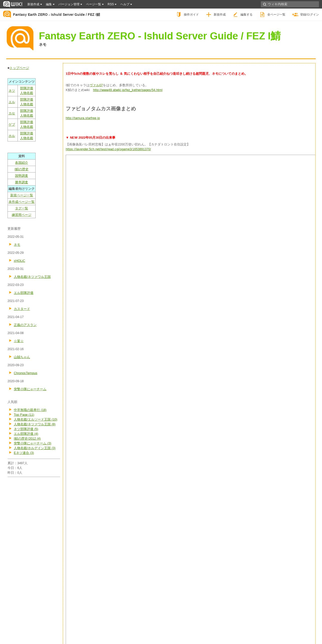Open I鯖の歴史/2012 (4) popular link
Image resolution: width=322 pixels, height=644 pixels.
coord(27,438)
